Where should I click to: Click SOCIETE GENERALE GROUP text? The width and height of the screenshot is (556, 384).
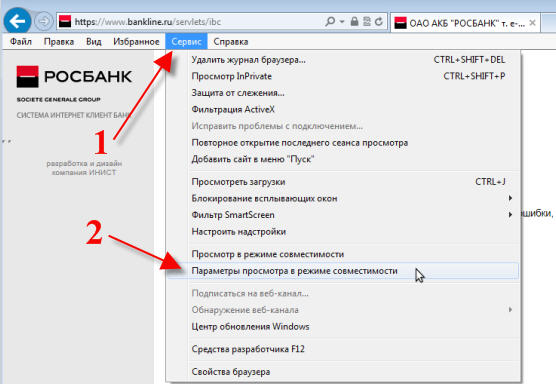pyautogui.click(x=59, y=100)
